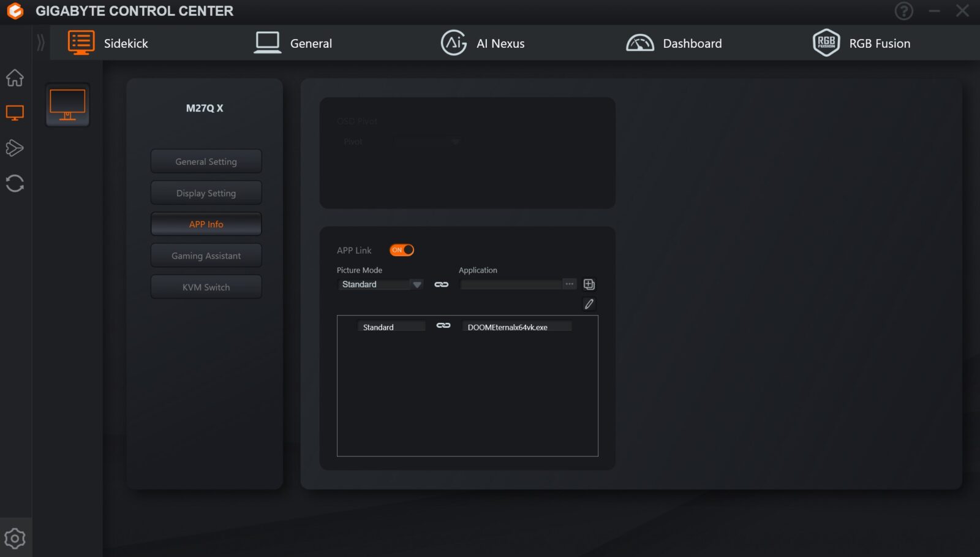980x557 pixels.
Task: Click the Application path input field
Action: [511, 284]
